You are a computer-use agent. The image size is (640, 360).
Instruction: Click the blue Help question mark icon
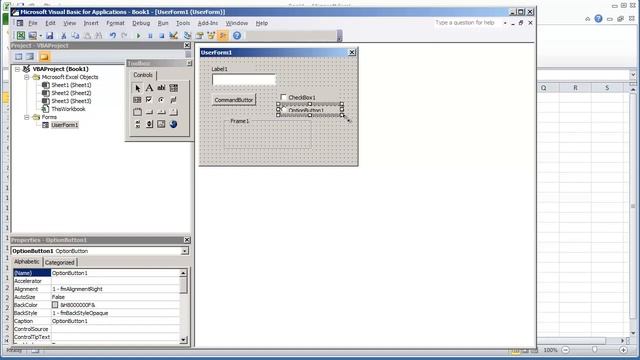click(237, 36)
